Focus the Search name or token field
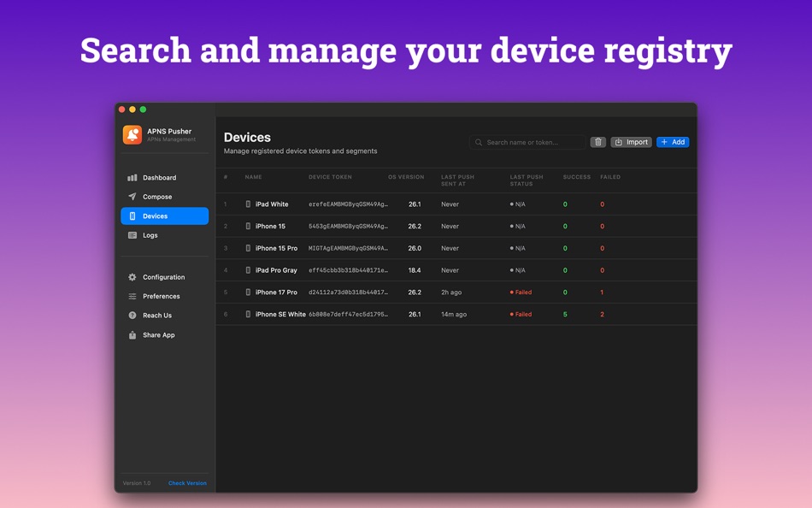812x508 pixels. coord(527,142)
